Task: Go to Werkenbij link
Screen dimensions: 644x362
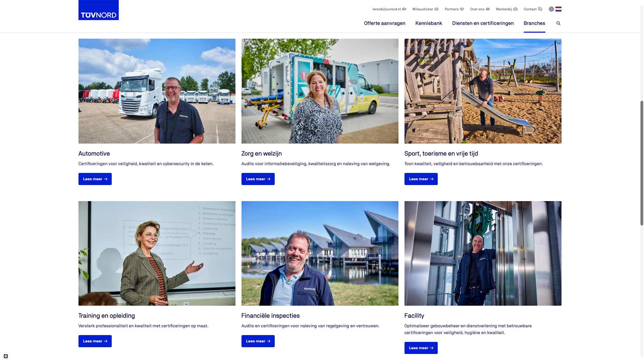Action: [506, 9]
